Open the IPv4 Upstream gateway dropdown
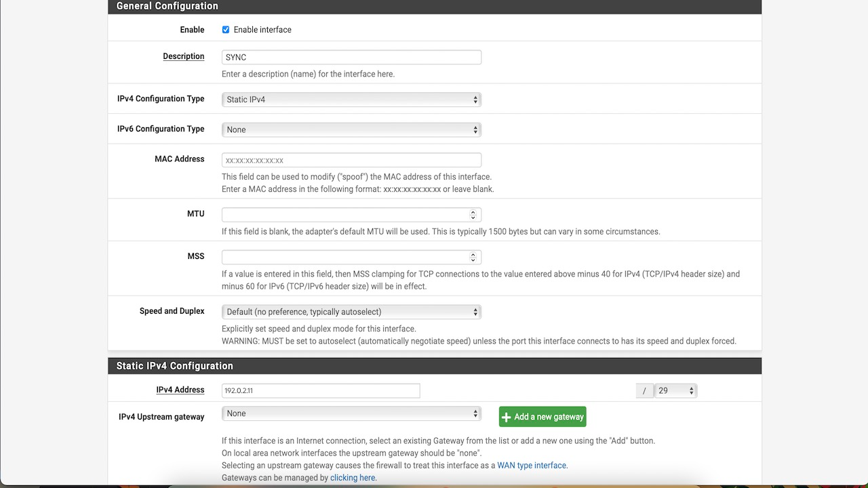Image resolution: width=868 pixels, height=488 pixels. click(351, 413)
